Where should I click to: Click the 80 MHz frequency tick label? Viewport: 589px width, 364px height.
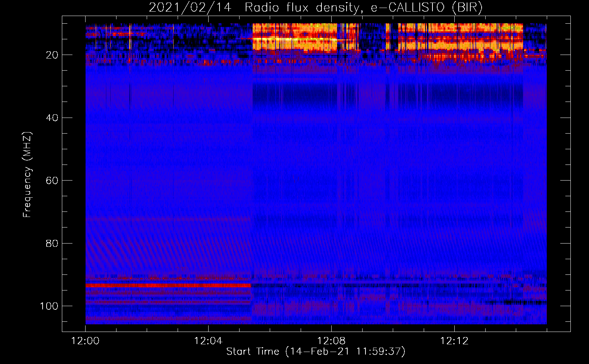click(52, 243)
